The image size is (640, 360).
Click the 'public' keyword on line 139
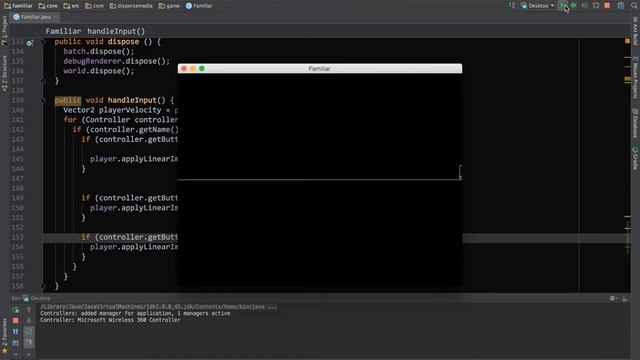68,100
